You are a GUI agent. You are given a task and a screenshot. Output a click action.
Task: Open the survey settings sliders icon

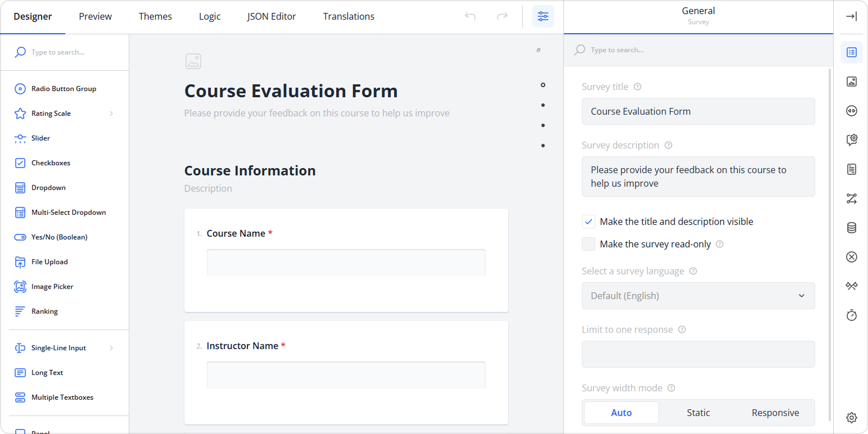point(542,16)
